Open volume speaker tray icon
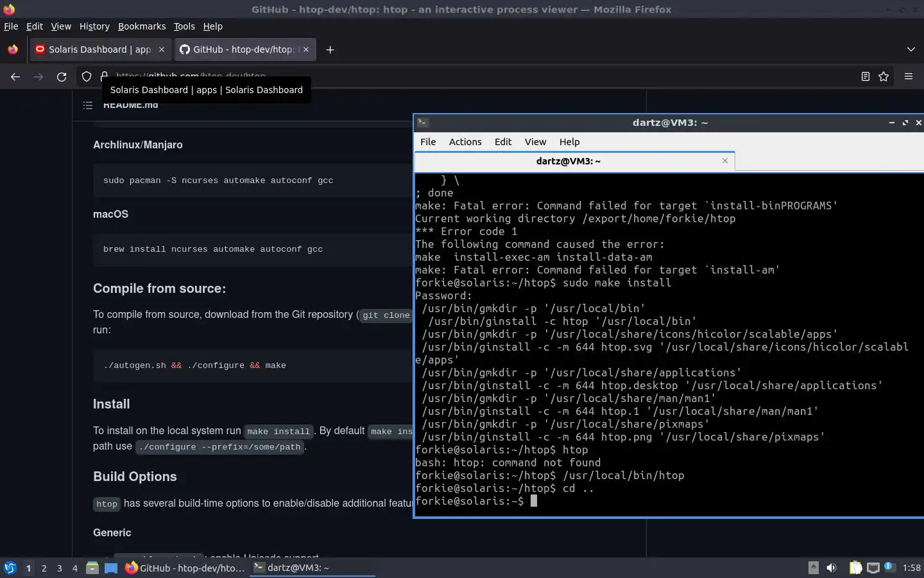Image resolution: width=924 pixels, height=578 pixels. click(x=832, y=568)
